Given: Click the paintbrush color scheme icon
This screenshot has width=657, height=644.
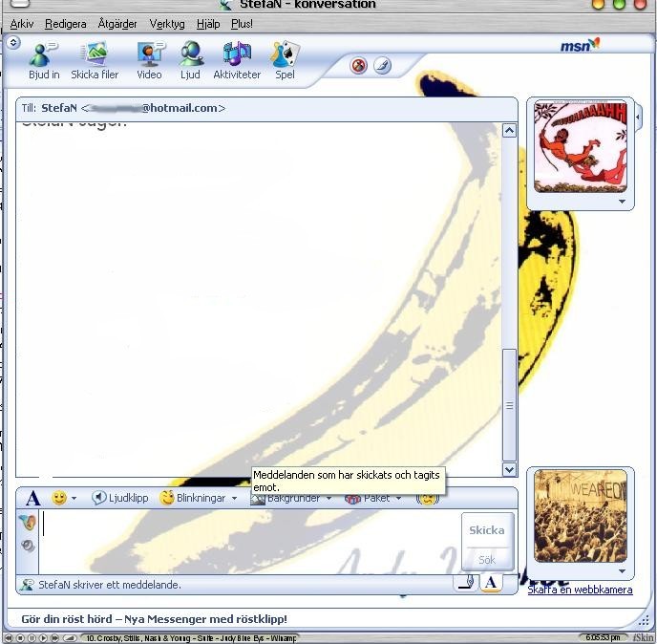Looking at the screenshot, I should [383, 66].
